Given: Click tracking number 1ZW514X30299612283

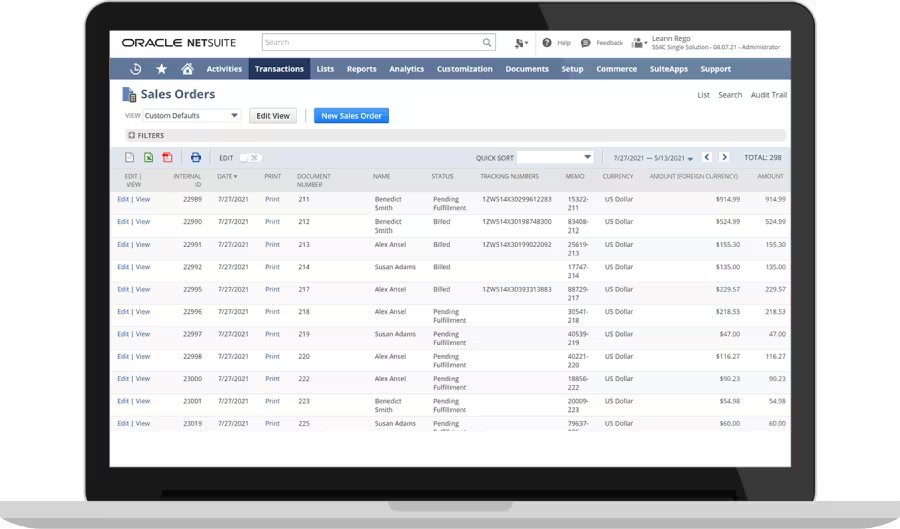Looking at the screenshot, I should 517,200.
